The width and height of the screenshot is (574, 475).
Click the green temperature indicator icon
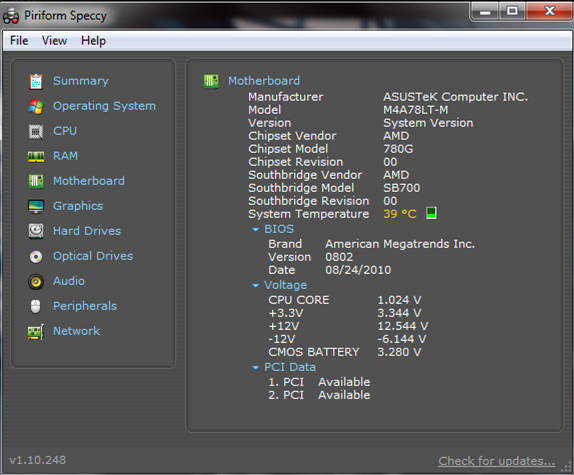[431, 213]
